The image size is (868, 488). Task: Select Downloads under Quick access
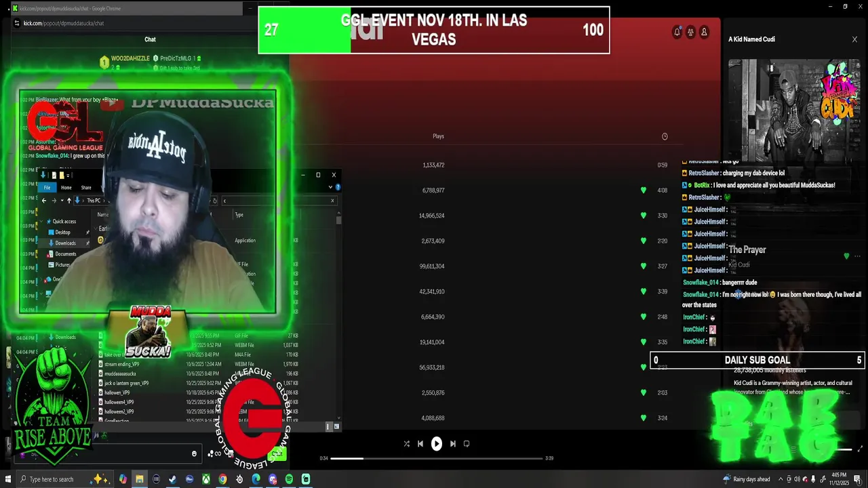coord(66,243)
